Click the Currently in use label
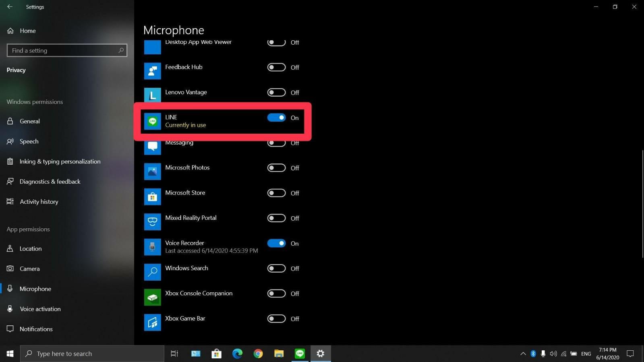 [185, 125]
